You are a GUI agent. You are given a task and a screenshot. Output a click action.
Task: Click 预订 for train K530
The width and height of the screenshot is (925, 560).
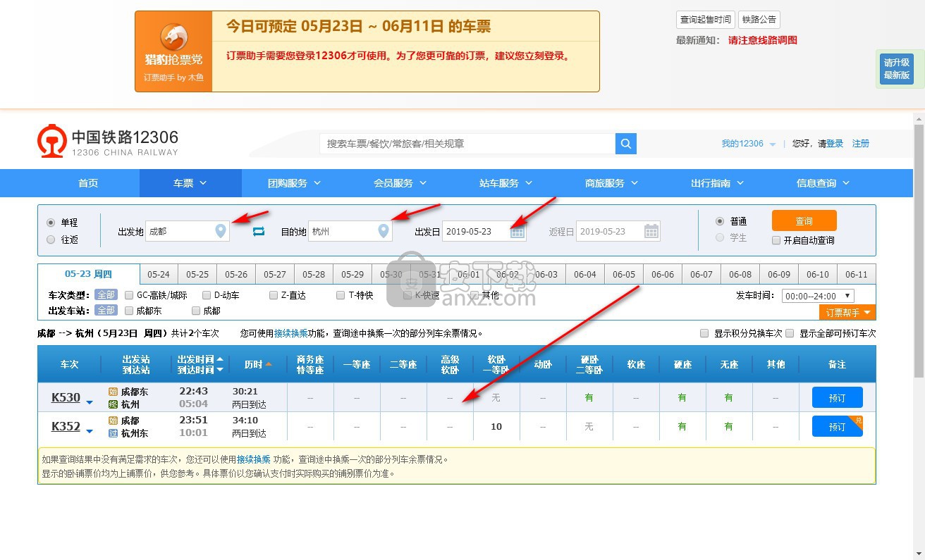pyautogui.click(x=837, y=398)
